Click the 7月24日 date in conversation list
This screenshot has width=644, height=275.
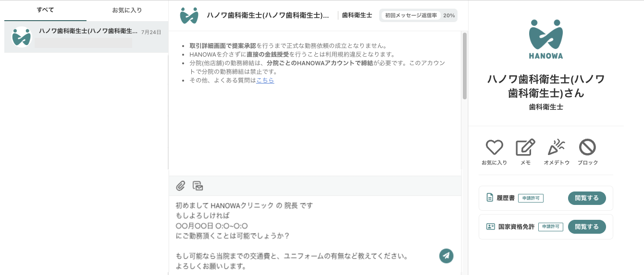tap(151, 32)
